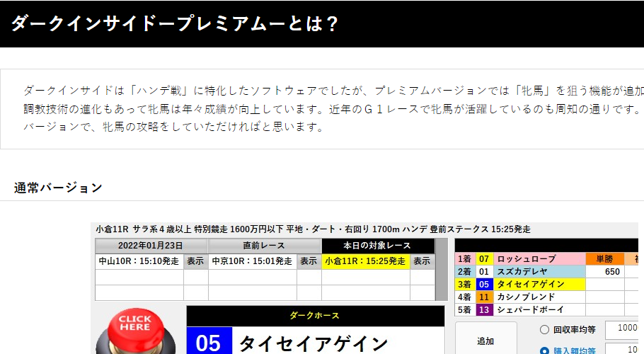Click the 追加 button

(485, 340)
